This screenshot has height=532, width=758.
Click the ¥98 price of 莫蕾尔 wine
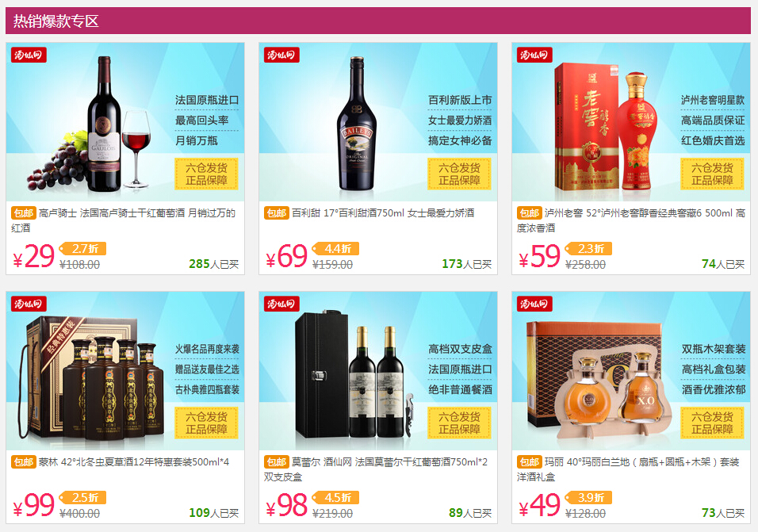[x=287, y=505]
